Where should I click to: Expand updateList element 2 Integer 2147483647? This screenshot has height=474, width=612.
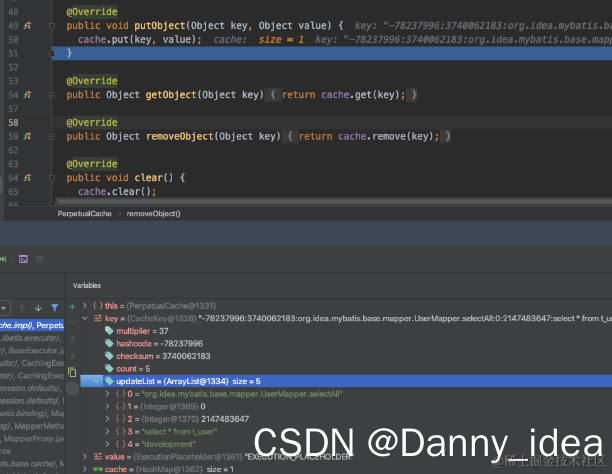tap(107, 419)
